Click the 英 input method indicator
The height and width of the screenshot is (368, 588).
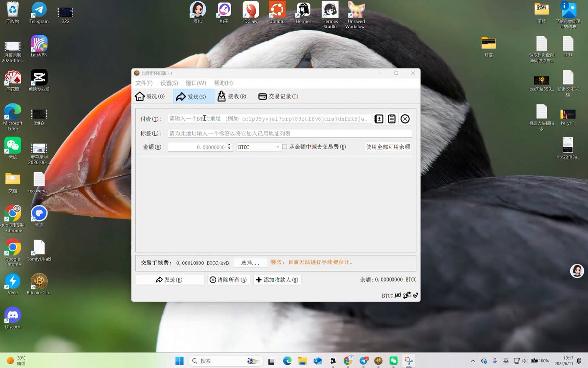[506, 361]
